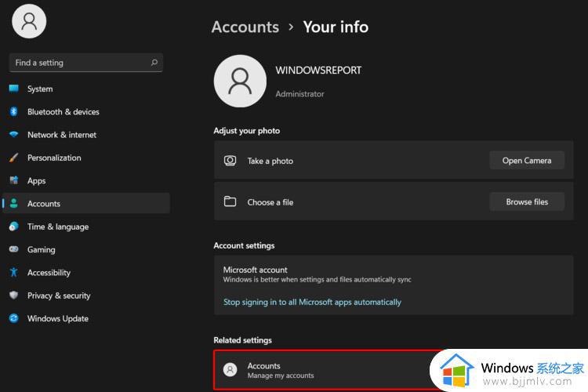The image size is (588, 392).
Task: Click the large WINDOWSREPORT profile picture
Action: [x=240, y=81]
